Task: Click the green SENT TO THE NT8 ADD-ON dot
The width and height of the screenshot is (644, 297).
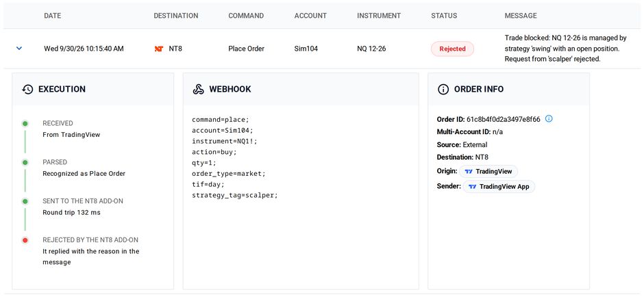Action: [x=25, y=201]
